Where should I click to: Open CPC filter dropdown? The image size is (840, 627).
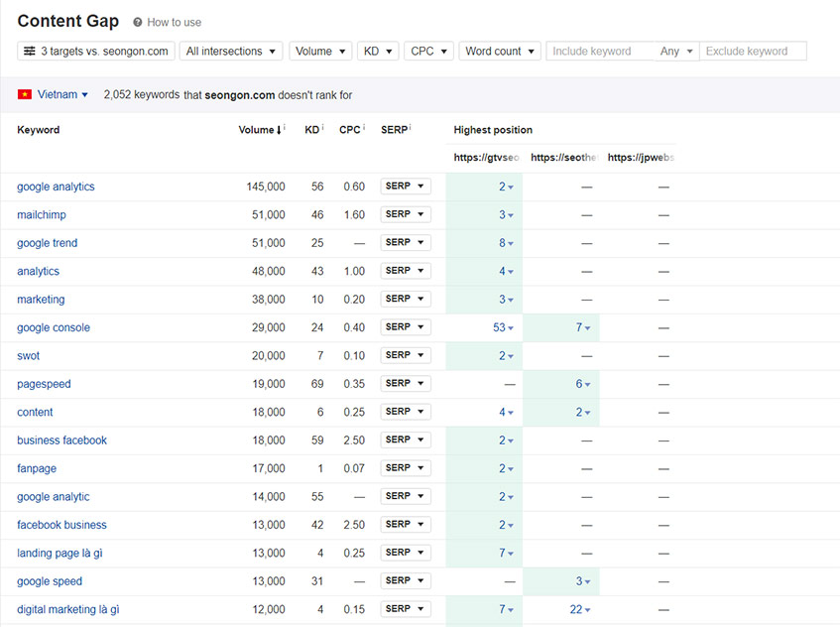pos(428,52)
